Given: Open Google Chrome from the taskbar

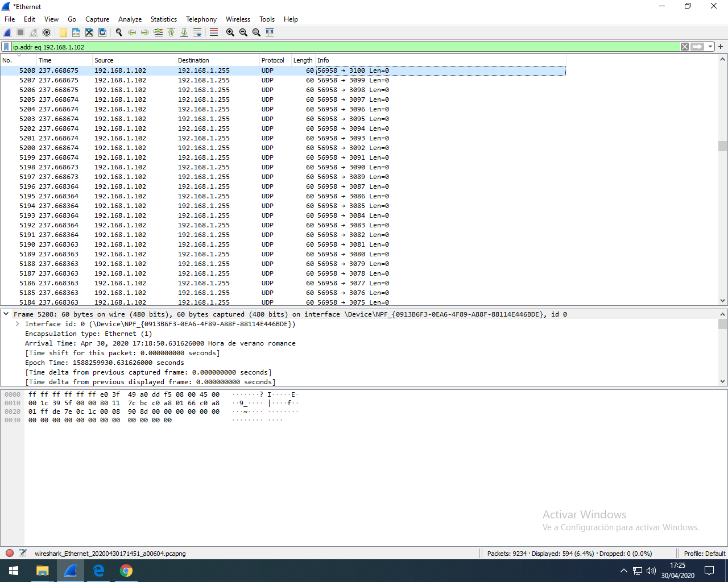Looking at the screenshot, I should (126, 571).
